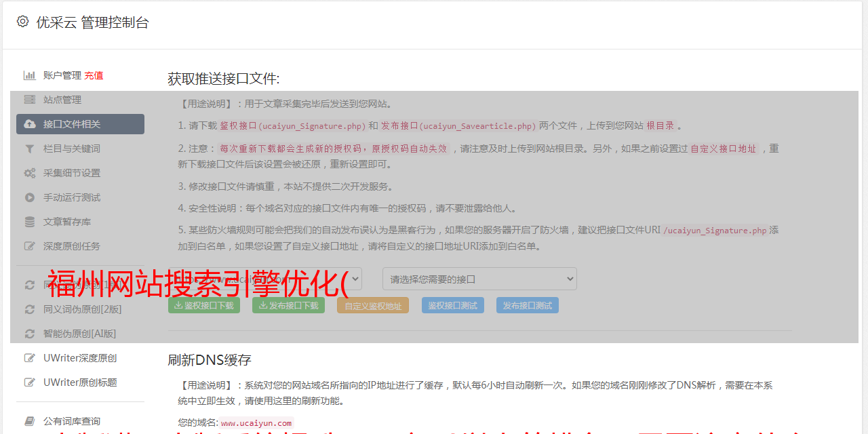Click the download icon in 鉴权接口下载 button
The height and width of the screenshot is (434, 868).
[x=178, y=306]
